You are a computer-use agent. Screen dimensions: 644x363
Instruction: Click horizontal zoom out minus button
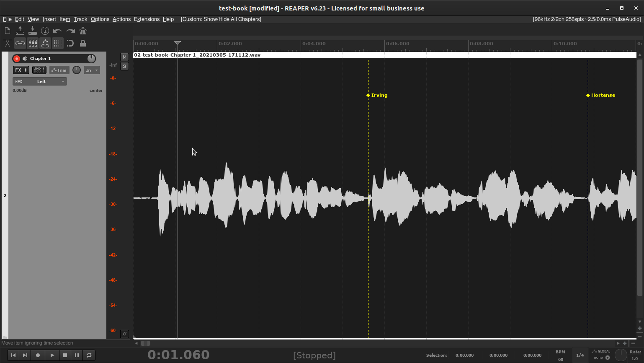633,343
